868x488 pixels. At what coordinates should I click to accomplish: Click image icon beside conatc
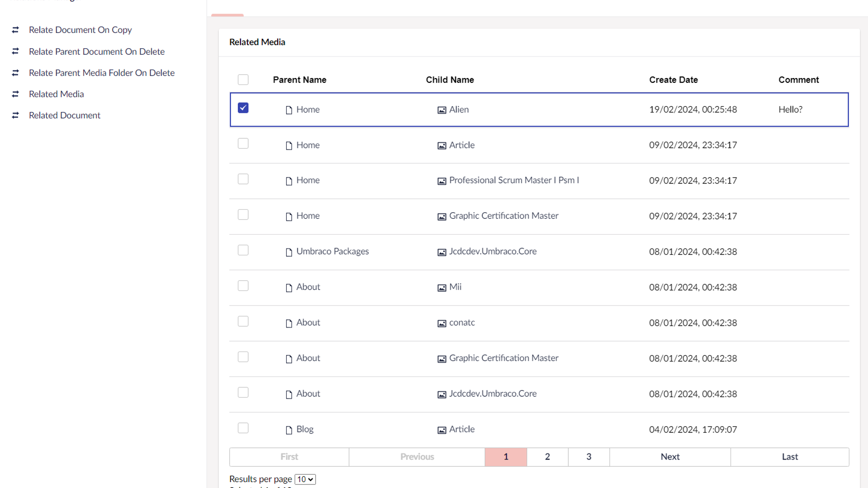442,324
